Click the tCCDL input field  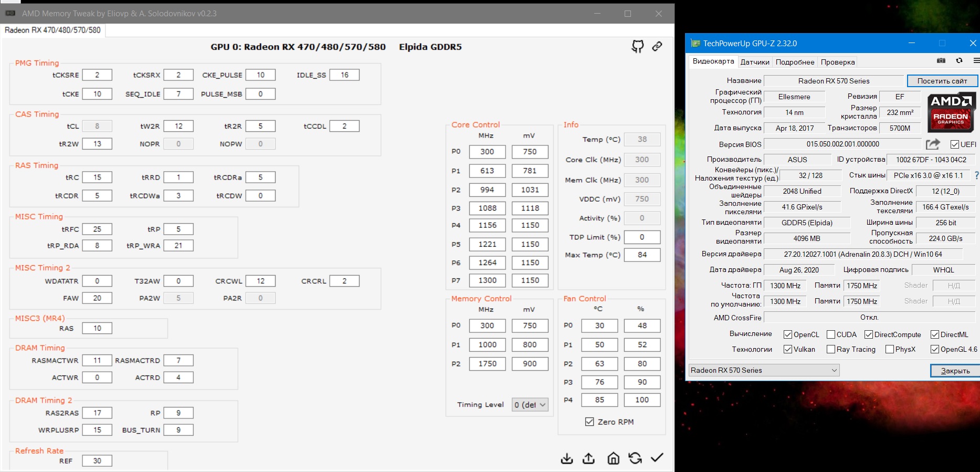[x=344, y=126]
